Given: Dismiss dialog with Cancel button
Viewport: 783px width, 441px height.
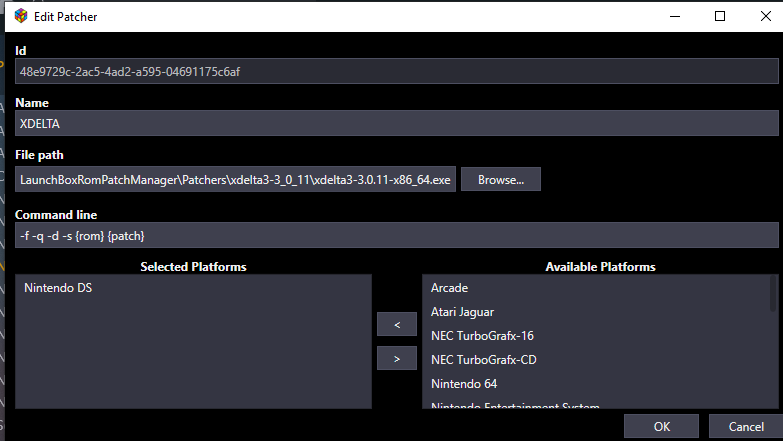Looking at the screenshot, I should pos(746,427).
